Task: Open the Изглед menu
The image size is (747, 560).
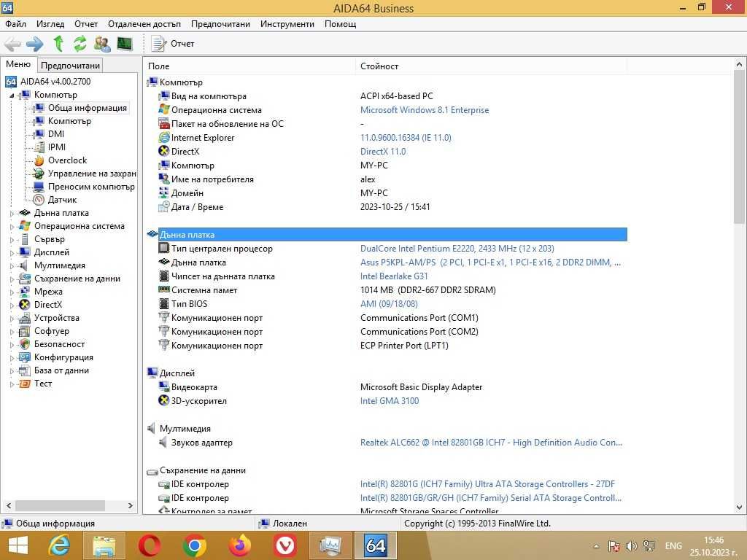Action: tap(50, 24)
